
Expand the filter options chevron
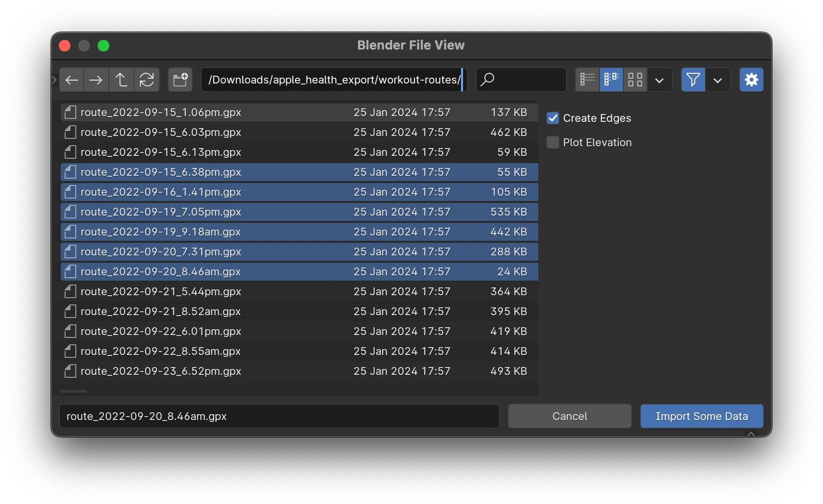point(718,80)
